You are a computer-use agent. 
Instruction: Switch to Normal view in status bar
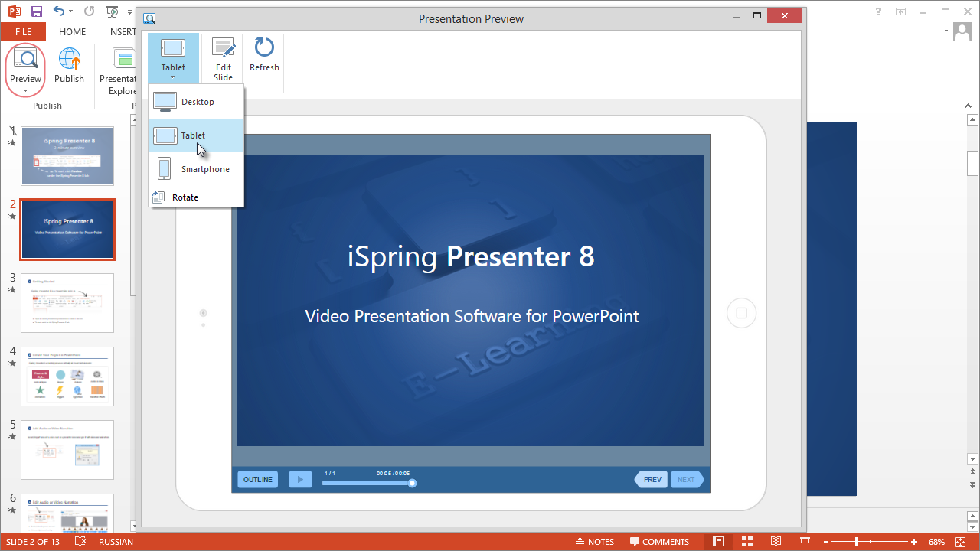coord(718,542)
